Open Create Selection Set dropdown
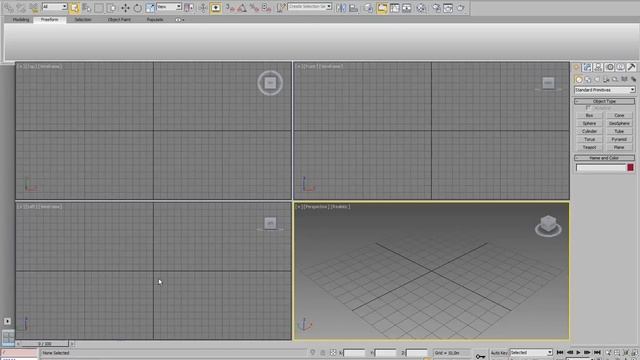Screen dimensions: 640x360 tap(309, 7)
